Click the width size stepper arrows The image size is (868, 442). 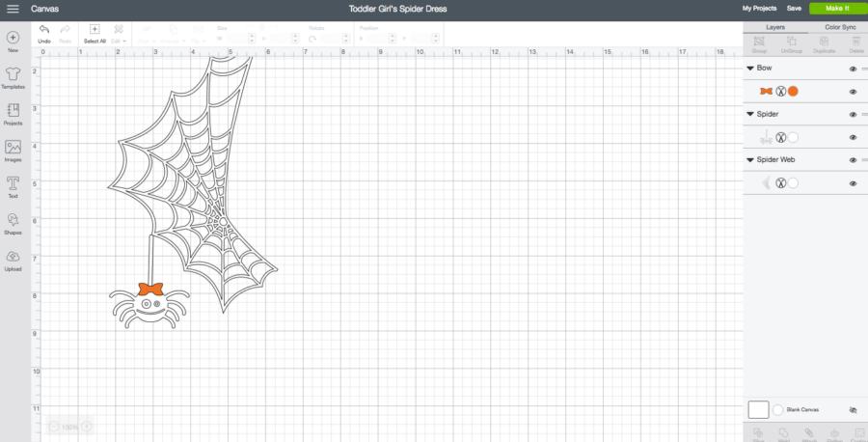pos(252,39)
